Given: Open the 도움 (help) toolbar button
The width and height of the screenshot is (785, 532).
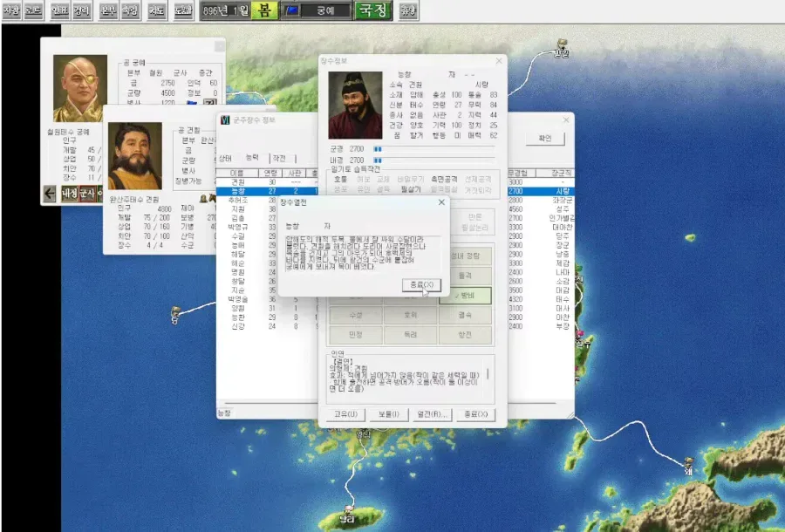Looking at the screenshot, I should (x=183, y=10).
